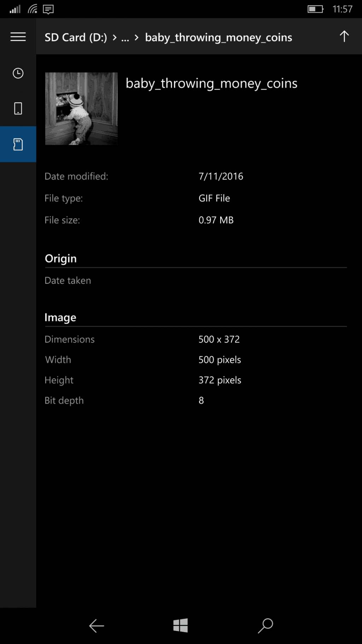362x644 pixels.
Task: Open the hamburger navigation menu
Action: [18, 37]
